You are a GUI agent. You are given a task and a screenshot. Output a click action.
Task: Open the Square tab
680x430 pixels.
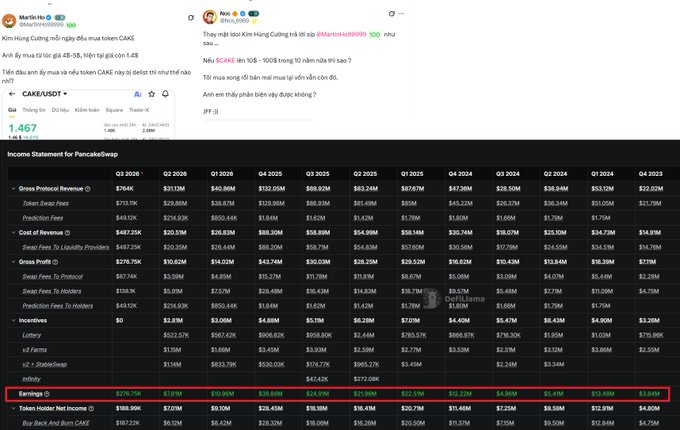114,110
